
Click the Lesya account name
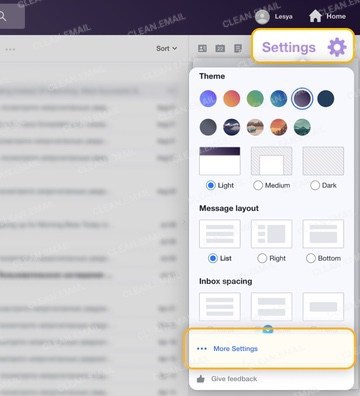284,16
